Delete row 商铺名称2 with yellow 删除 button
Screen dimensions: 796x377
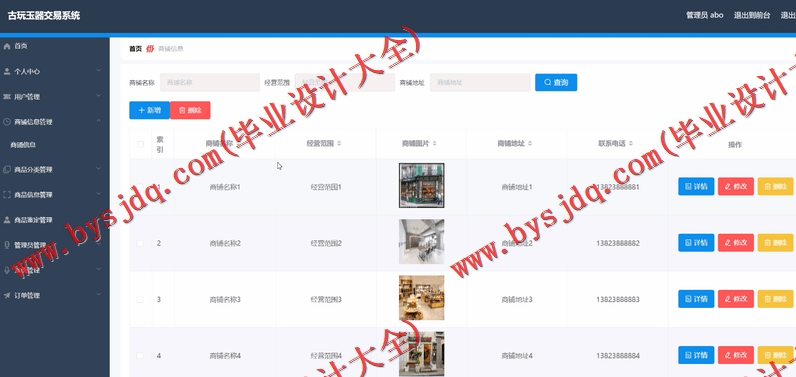point(775,243)
